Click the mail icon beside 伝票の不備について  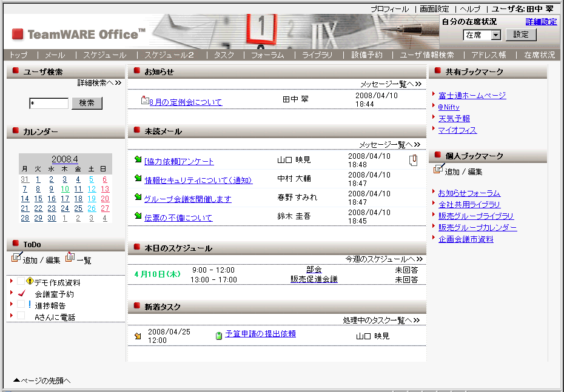pyautogui.click(x=138, y=215)
